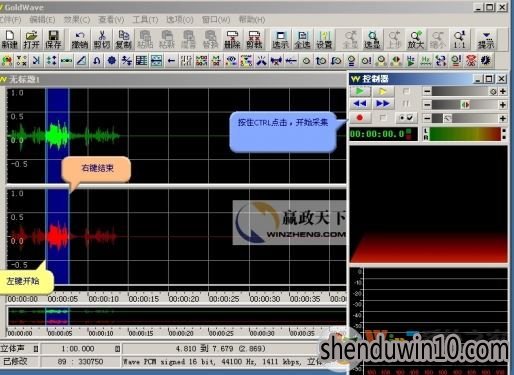Click the green left channel waveform
The height and width of the screenshot is (375, 514).
[x=63, y=136]
